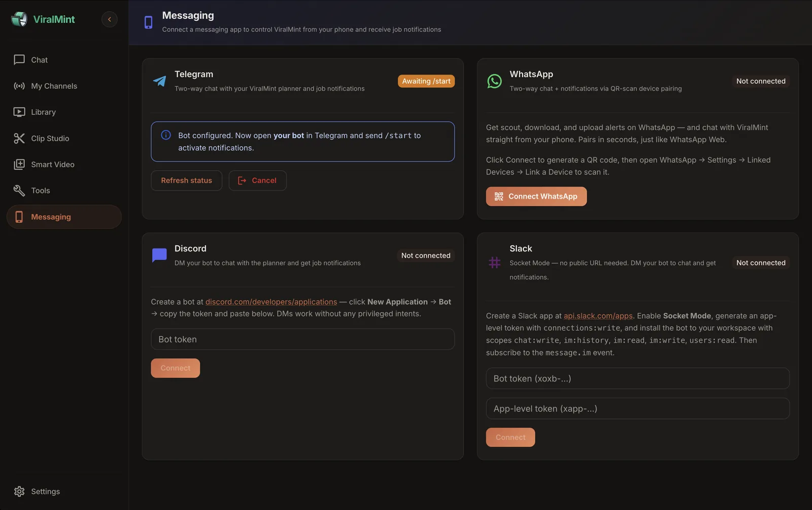Click WhatsApp Not connected badge
This screenshot has width=812, height=510.
click(x=761, y=81)
